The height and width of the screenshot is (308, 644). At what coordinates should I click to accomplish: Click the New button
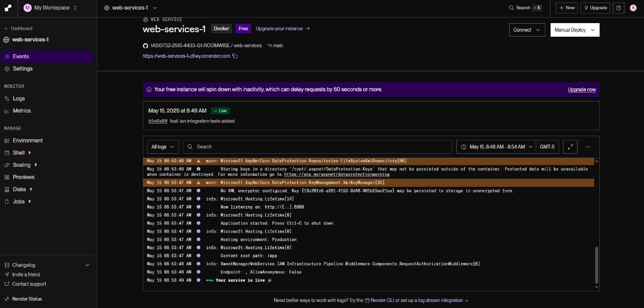pos(567,8)
